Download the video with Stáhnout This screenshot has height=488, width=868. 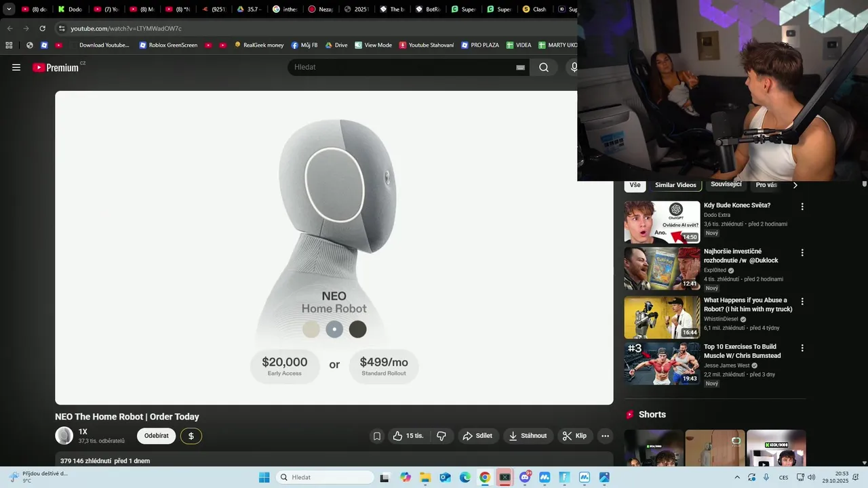coord(528,436)
